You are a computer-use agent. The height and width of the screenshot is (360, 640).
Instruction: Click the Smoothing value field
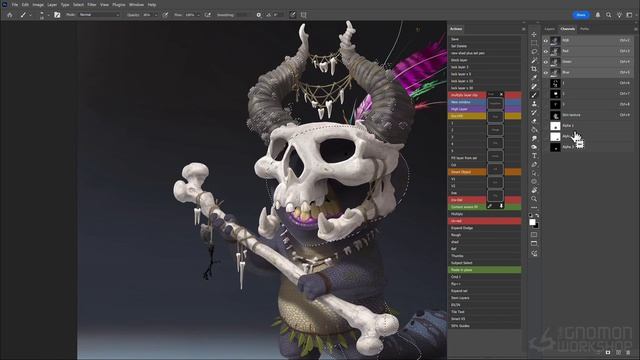[x=242, y=15]
